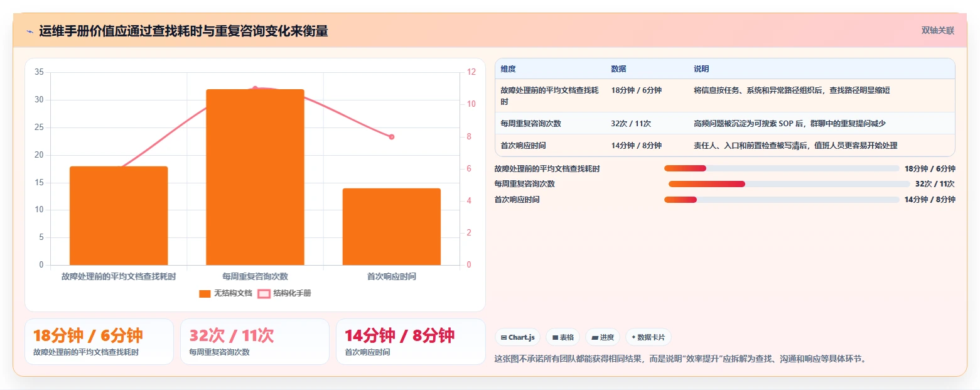Click x-axis label 每周重复咨询次数
980x390 pixels.
255,276
